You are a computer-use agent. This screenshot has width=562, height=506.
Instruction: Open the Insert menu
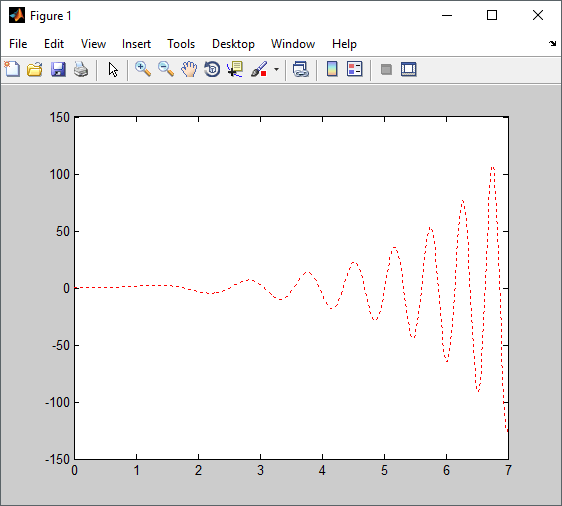[136, 44]
